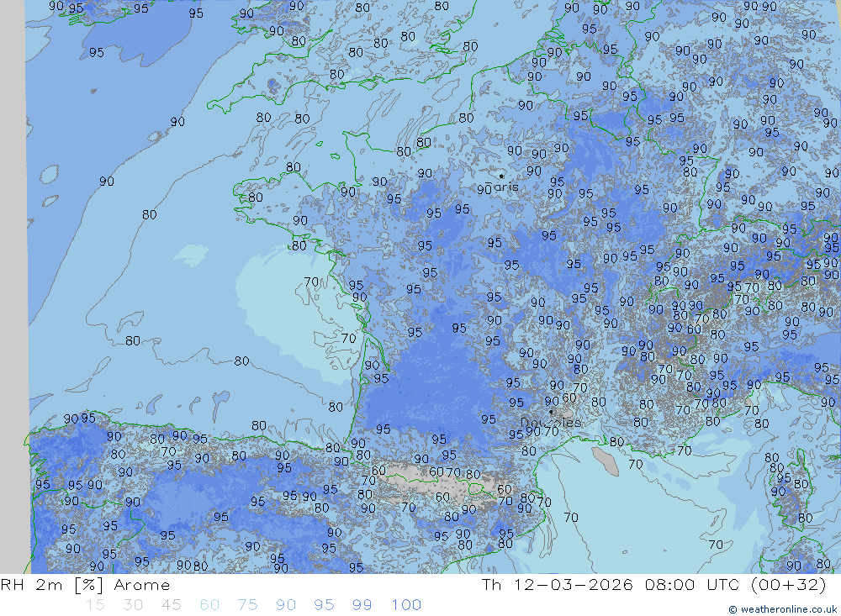
Task: Click the forecast offset '(00+32)'
Action: [789, 584]
